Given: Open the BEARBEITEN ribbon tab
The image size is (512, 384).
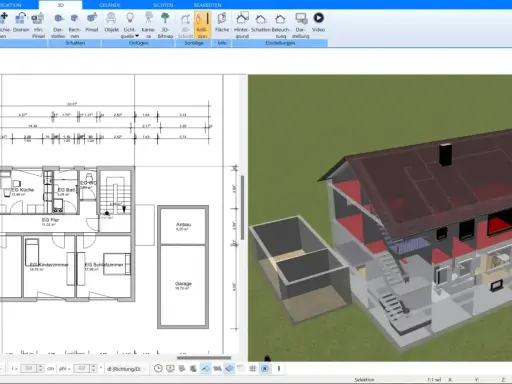Looking at the screenshot, I should [207, 5].
